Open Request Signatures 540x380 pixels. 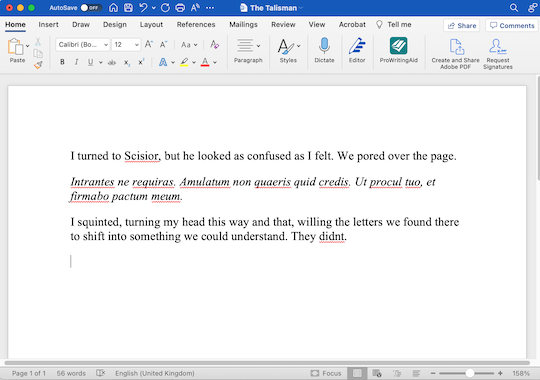pos(498,54)
